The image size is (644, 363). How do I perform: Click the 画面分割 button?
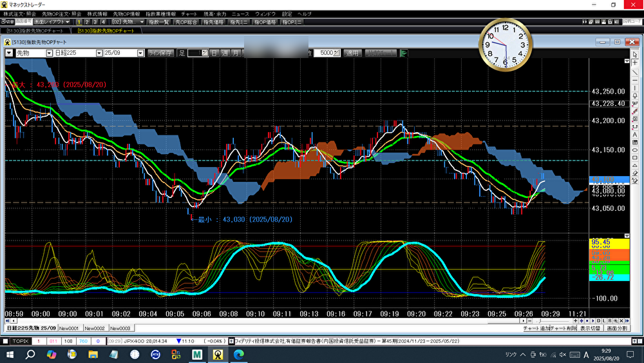coord(617,328)
